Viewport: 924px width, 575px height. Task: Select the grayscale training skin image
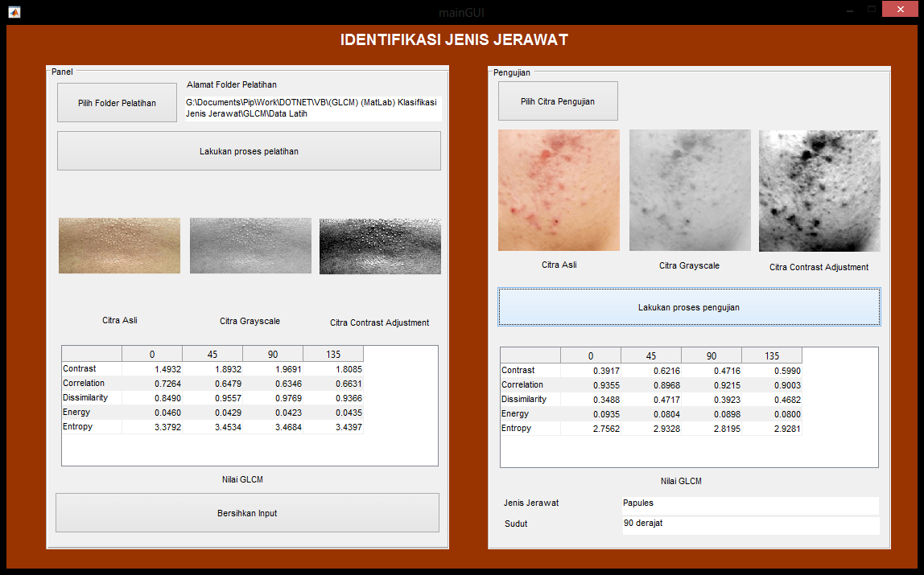pos(250,246)
